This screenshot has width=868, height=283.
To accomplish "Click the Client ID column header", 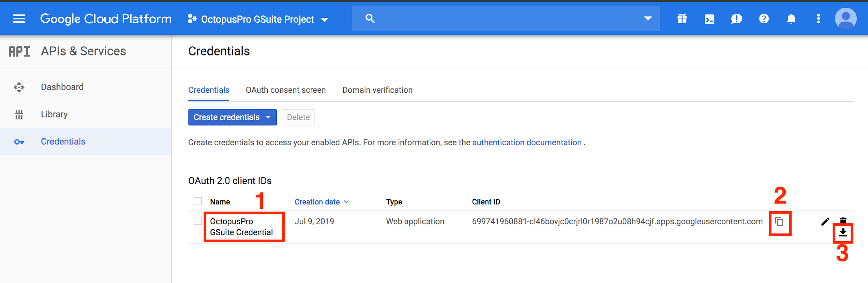I will click(x=486, y=202).
